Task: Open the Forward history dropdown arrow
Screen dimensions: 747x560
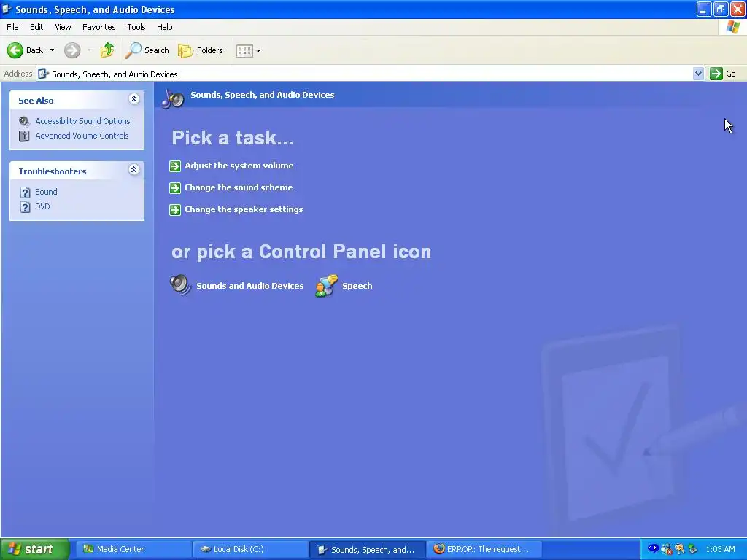Action: pyautogui.click(x=89, y=50)
